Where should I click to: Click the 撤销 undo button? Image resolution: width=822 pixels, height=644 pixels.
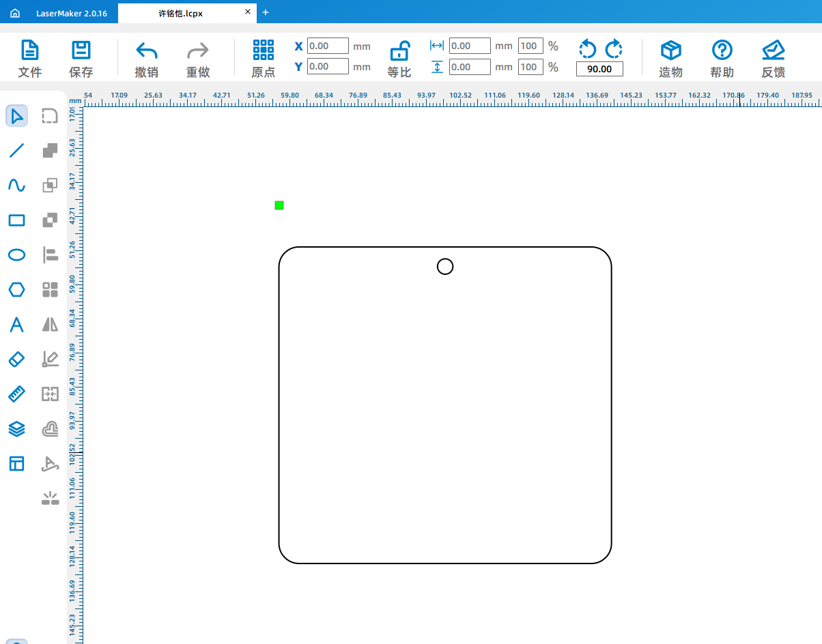click(x=146, y=59)
